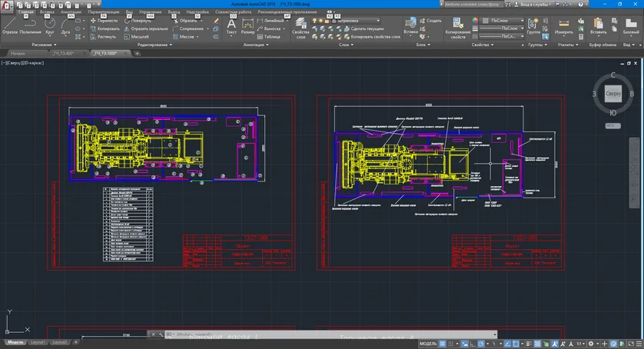Click Сделать текущим layer button
The image size is (644, 349).
point(364,28)
